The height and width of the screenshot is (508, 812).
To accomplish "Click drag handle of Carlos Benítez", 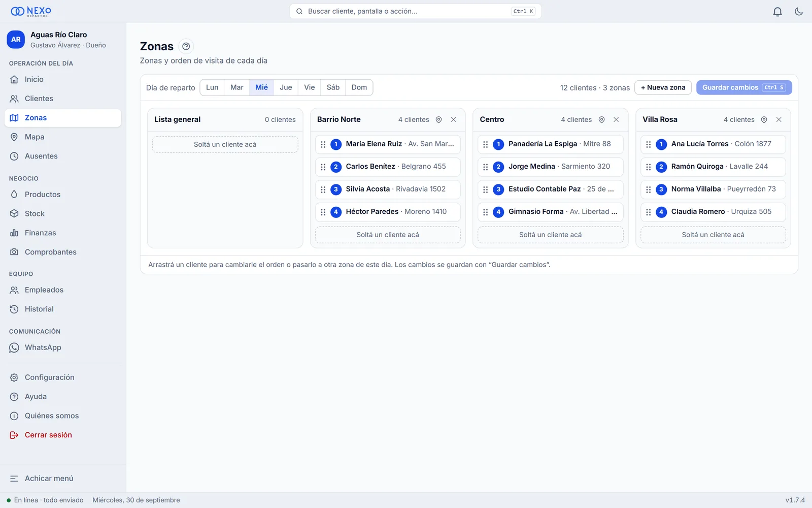I will click(x=323, y=167).
